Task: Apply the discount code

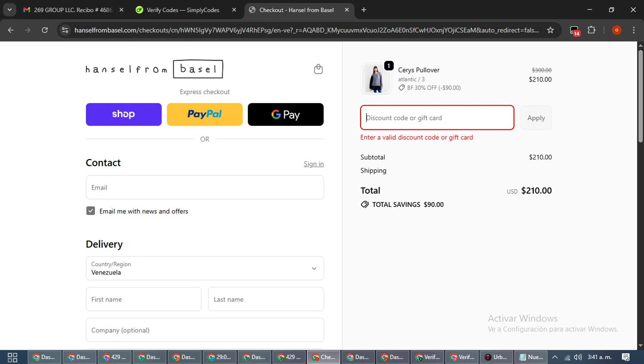Action: (x=536, y=118)
